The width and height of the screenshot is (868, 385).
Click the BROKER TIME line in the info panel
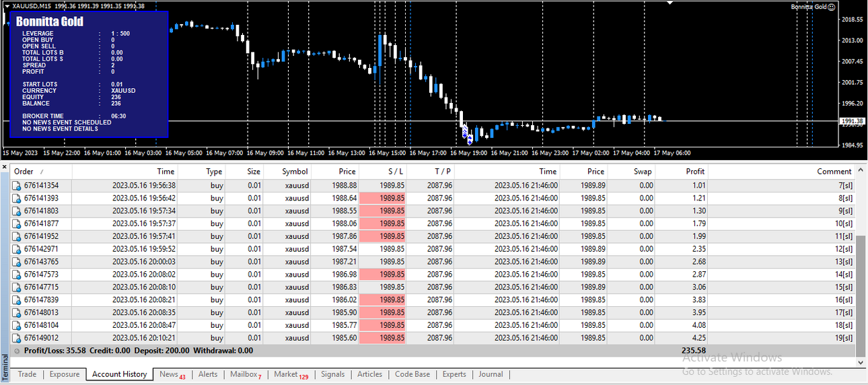(x=75, y=116)
